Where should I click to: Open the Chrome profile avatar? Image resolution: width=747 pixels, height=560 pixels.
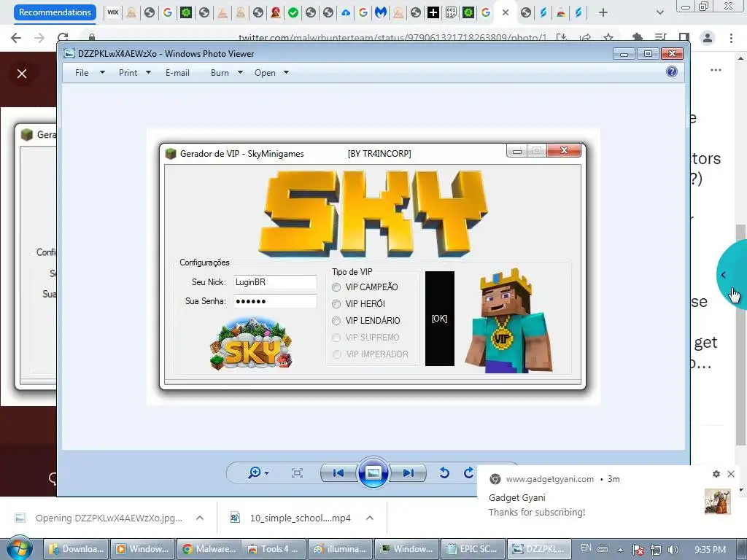(708, 38)
